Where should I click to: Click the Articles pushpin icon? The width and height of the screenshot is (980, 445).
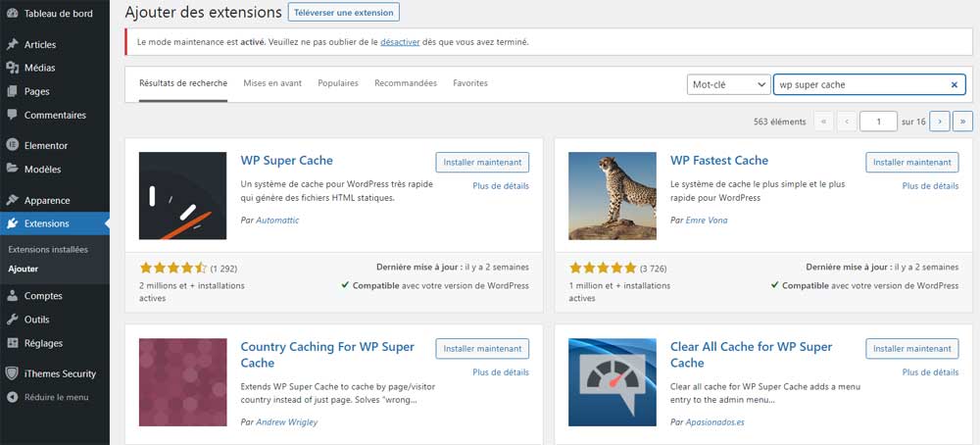[x=12, y=44]
